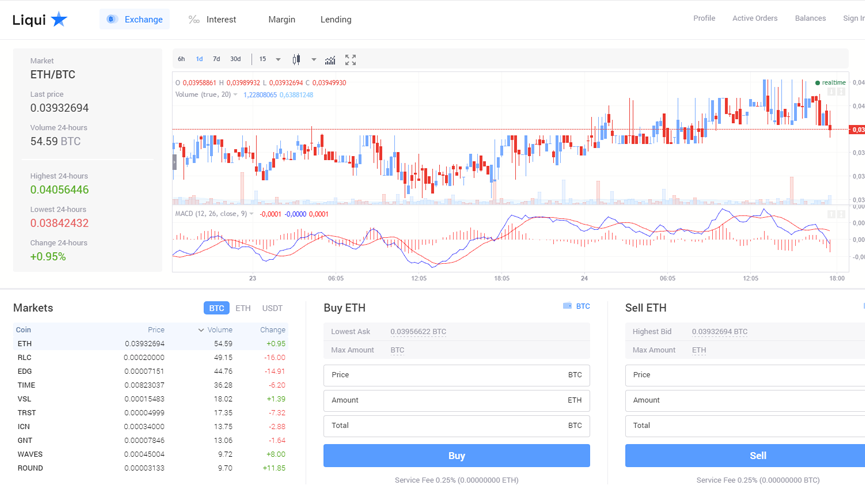Focus the Buy ETH Total field
Image resolution: width=865 pixels, height=487 pixels.
tap(456, 426)
